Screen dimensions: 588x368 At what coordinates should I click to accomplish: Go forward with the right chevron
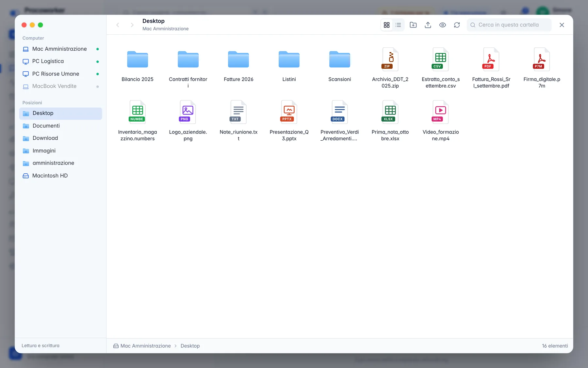[132, 25]
